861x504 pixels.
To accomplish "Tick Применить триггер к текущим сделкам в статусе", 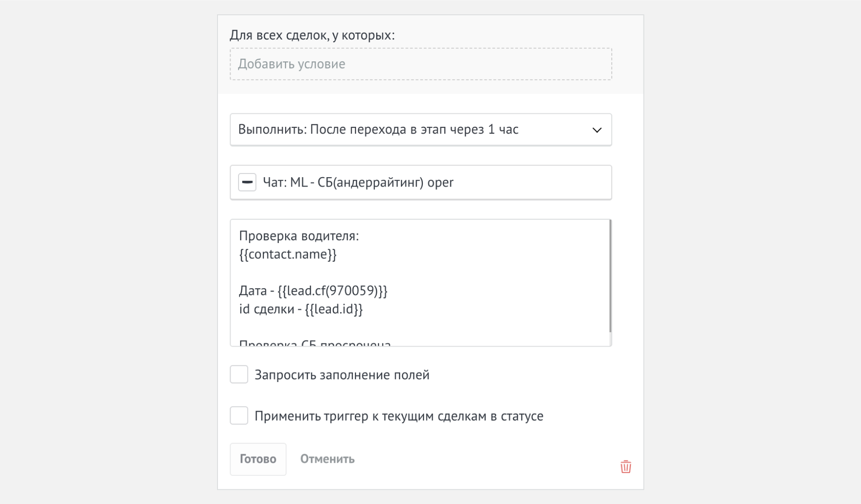I will click(x=239, y=416).
